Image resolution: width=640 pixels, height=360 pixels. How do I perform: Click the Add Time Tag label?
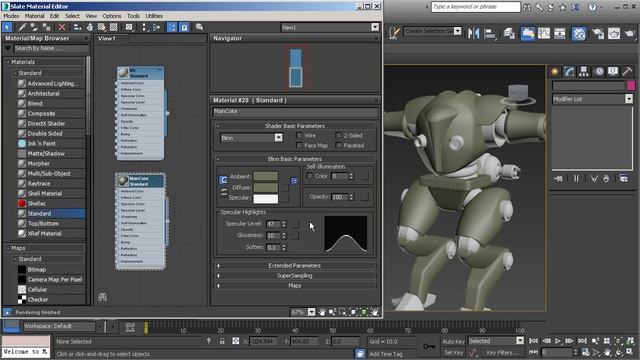pyautogui.click(x=386, y=354)
